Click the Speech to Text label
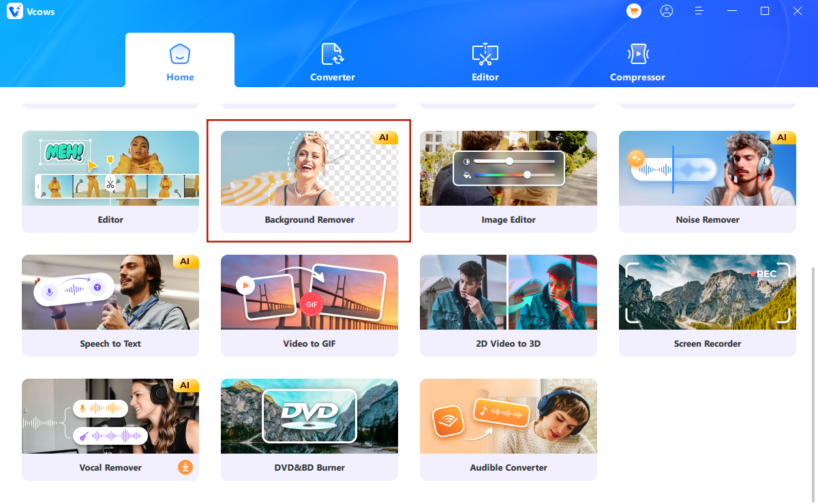This screenshot has width=818, height=504. [110, 344]
